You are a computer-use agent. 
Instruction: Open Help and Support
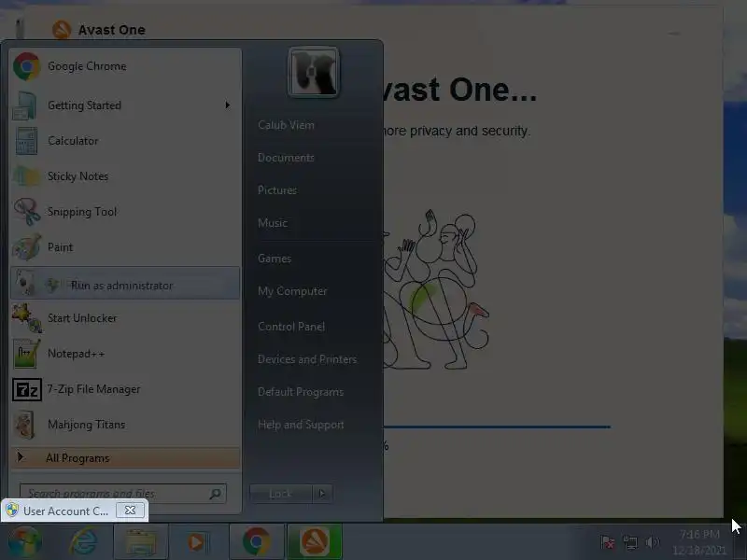(301, 425)
